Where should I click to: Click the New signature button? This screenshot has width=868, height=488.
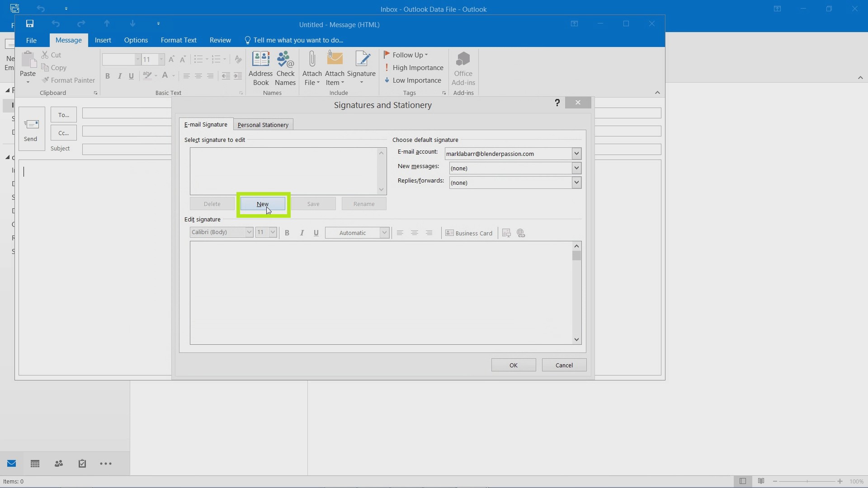(262, 204)
